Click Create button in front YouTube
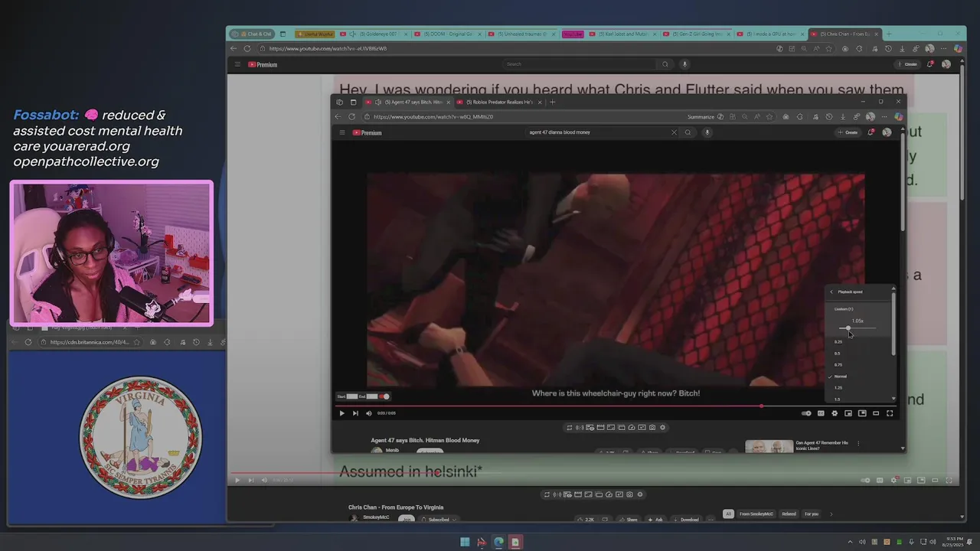This screenshot has height=551, width=980. coord(848,132)
